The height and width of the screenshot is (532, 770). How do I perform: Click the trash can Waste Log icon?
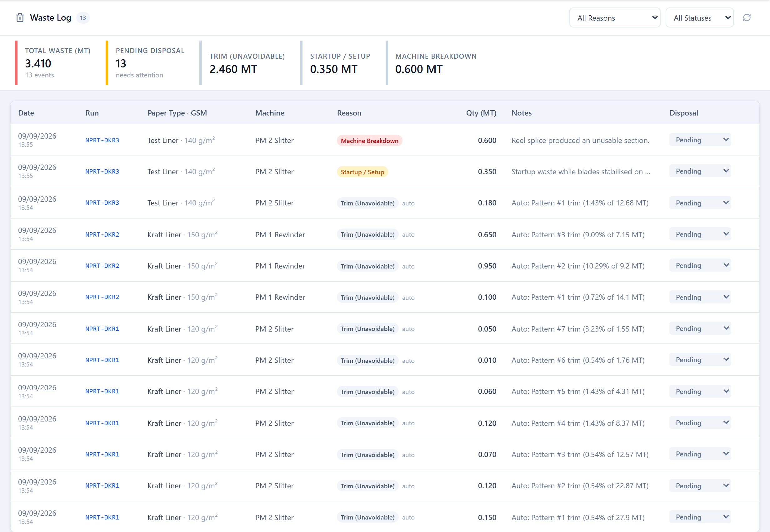point(20,18)
